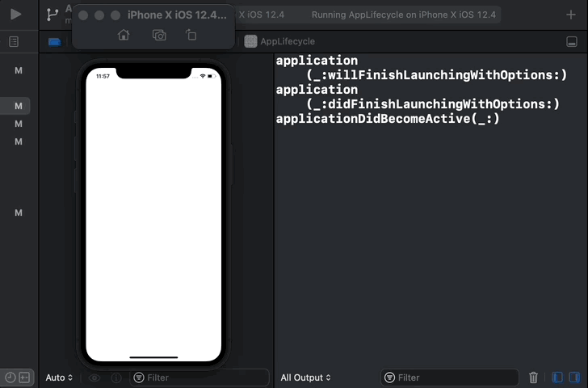Click the Simulator 11:57 clock
The width and height of the screenshot is (588, 388).
(x=103, y=76)
